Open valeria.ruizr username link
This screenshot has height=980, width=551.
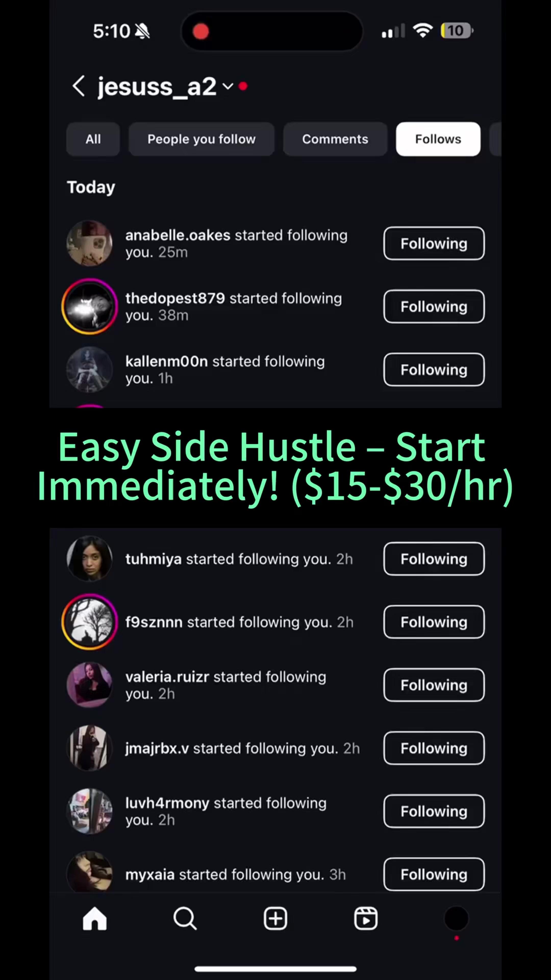[x=167, y=677]
